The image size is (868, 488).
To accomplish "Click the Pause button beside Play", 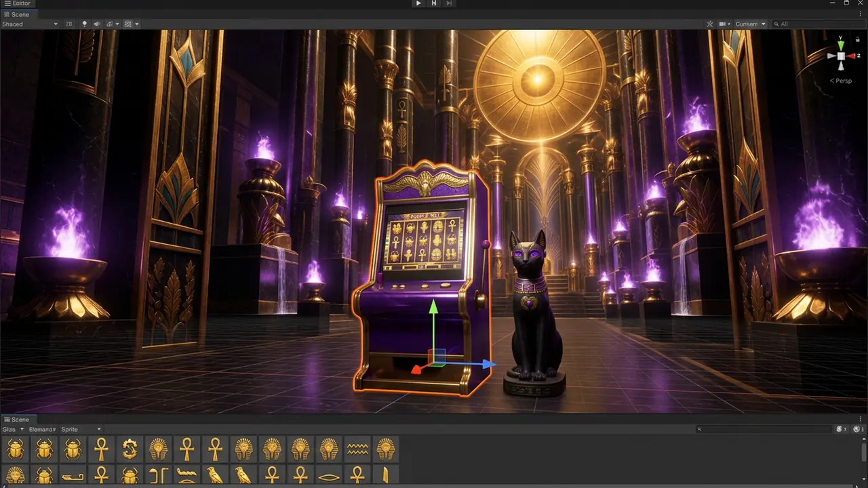I will [x=434, y=3].
